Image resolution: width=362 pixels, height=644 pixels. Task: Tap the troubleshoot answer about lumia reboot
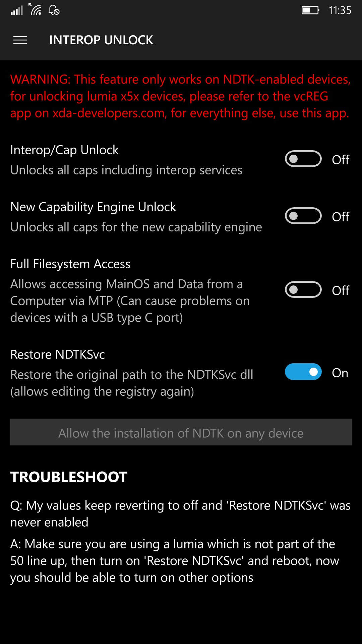click(x=175, y=561)
